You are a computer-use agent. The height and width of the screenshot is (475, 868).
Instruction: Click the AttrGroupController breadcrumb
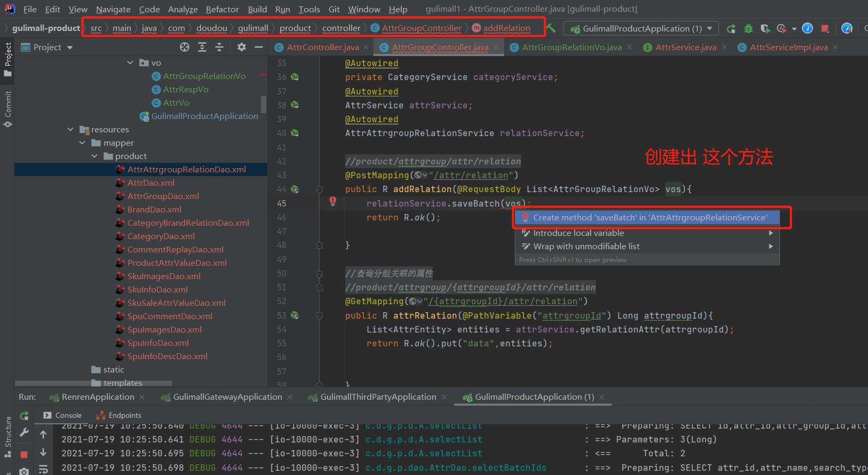pos(421,28)
